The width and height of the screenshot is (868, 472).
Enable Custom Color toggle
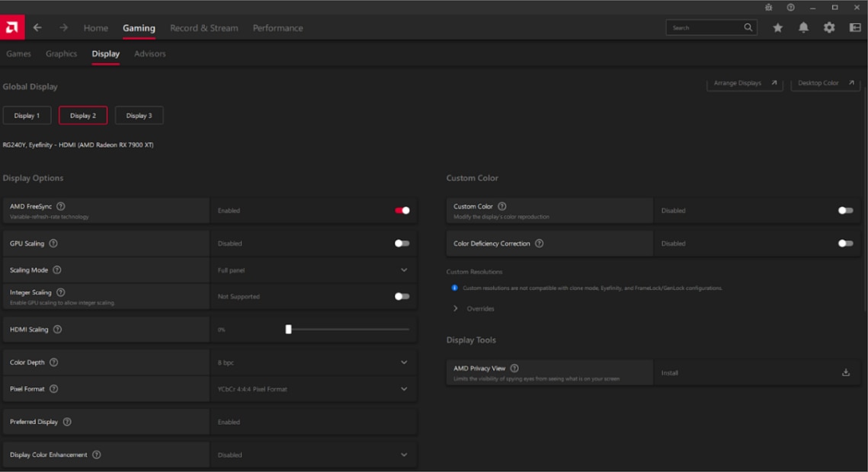(846, 211)
